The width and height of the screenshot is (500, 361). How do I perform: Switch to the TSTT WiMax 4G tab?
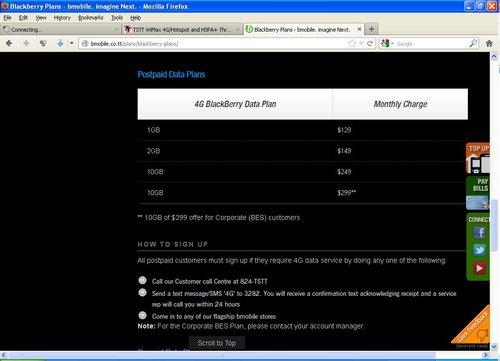[182, 30]
